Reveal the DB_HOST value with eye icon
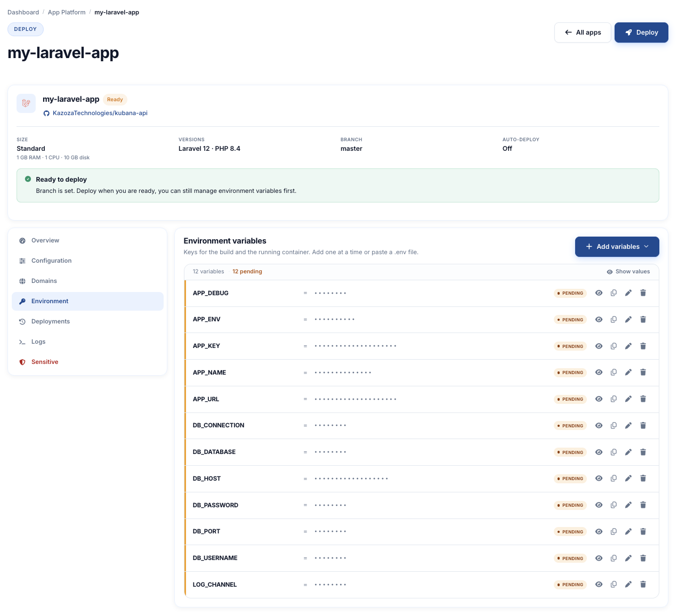Viewport: 678px width, 616px height. [x=599, y=479]
